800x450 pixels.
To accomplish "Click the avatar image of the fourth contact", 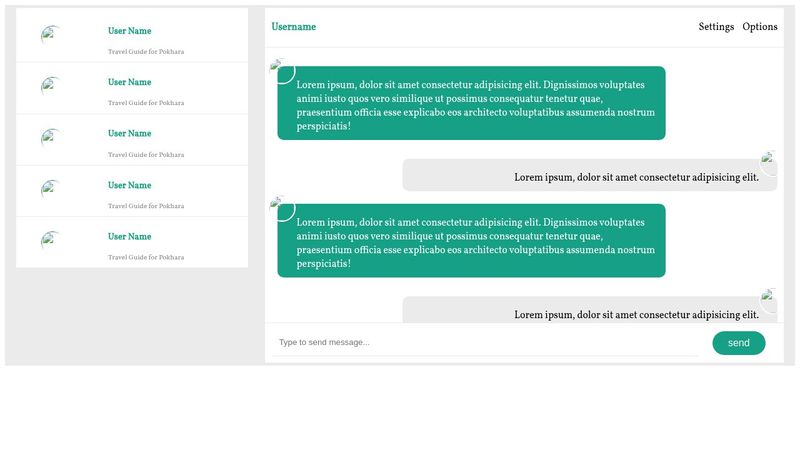I will (51, 189).
